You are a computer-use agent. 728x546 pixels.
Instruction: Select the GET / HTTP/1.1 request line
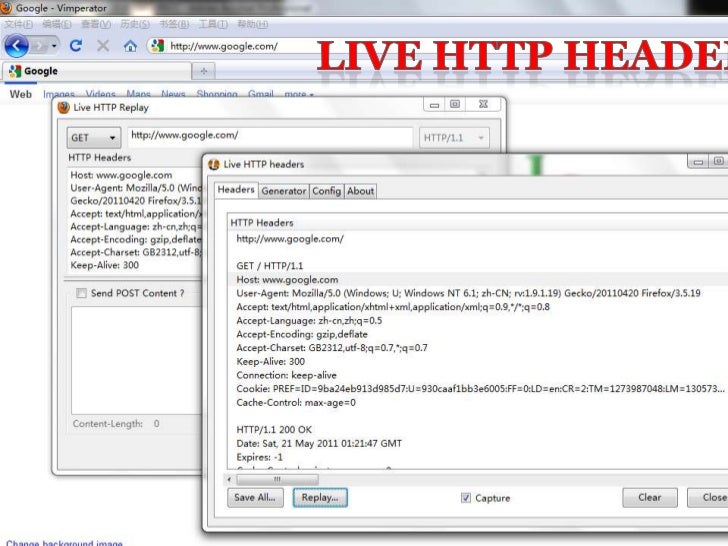click(x=270, y=266)
